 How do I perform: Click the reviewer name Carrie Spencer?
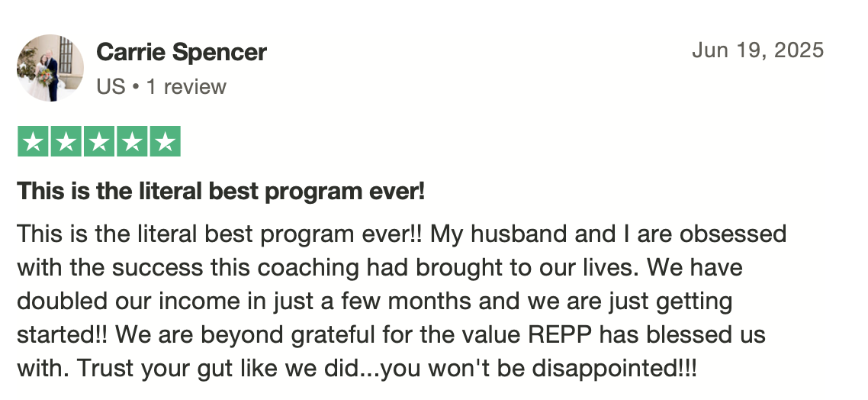coord(182,52)
